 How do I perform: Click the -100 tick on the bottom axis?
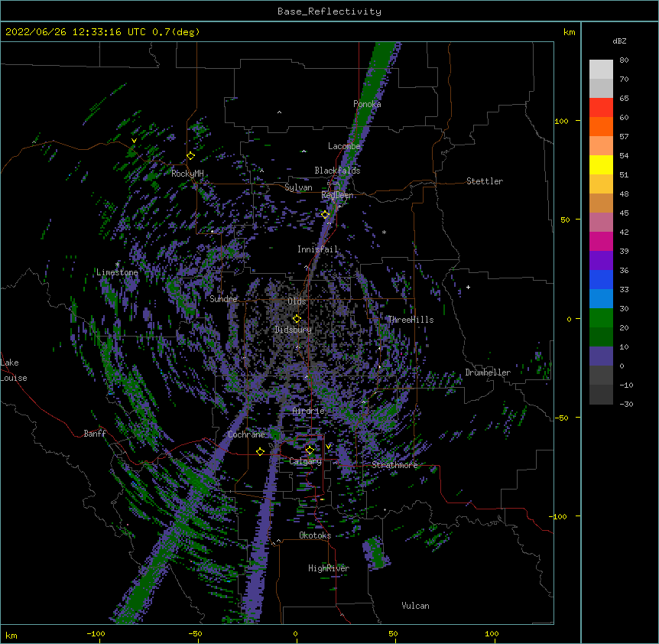96,634
